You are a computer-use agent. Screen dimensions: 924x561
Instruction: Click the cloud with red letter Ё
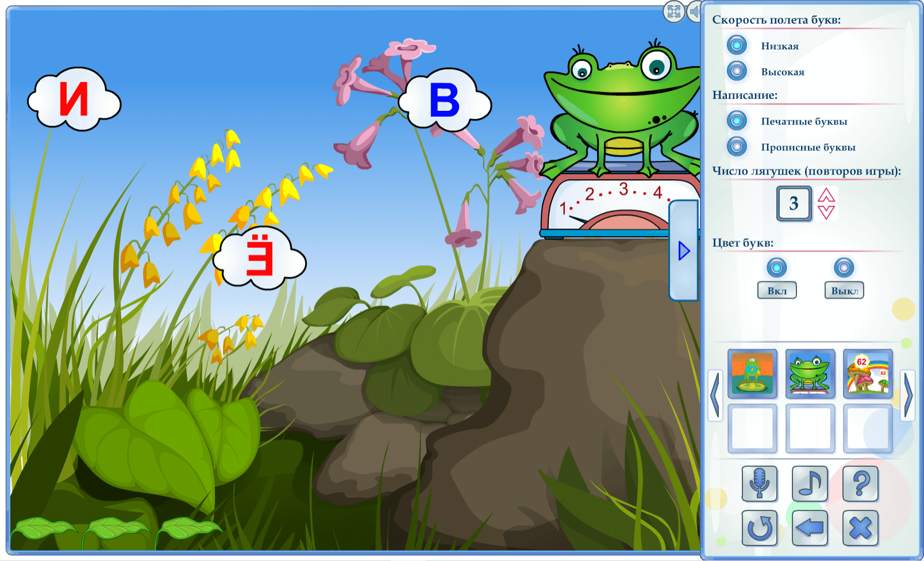click(259, 258)
